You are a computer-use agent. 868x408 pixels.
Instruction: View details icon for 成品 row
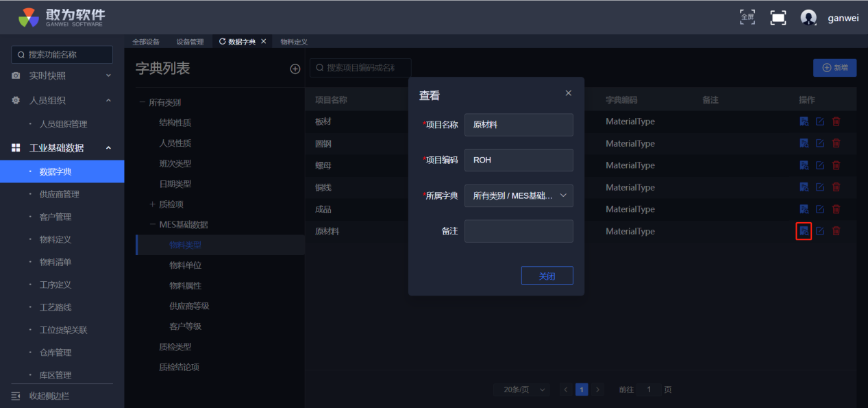(804, 209)
